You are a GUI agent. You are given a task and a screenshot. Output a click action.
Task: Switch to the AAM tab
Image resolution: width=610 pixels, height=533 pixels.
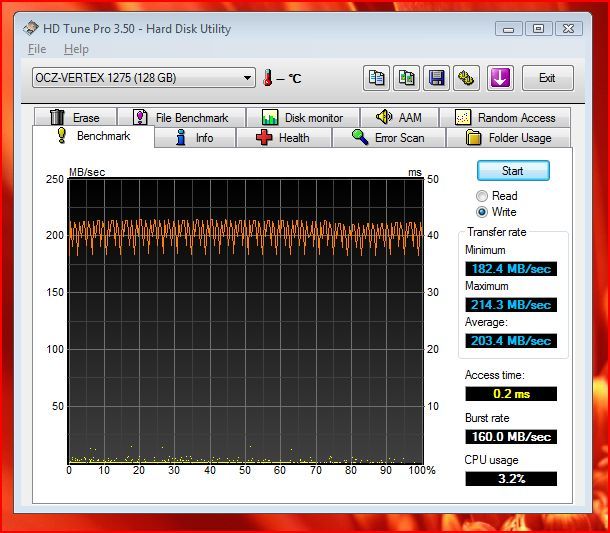(x=399, y=117)
